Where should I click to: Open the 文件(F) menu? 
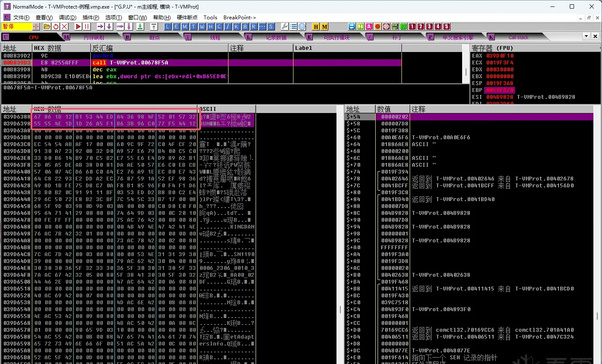pyautogui.click(x=22, y=17)
